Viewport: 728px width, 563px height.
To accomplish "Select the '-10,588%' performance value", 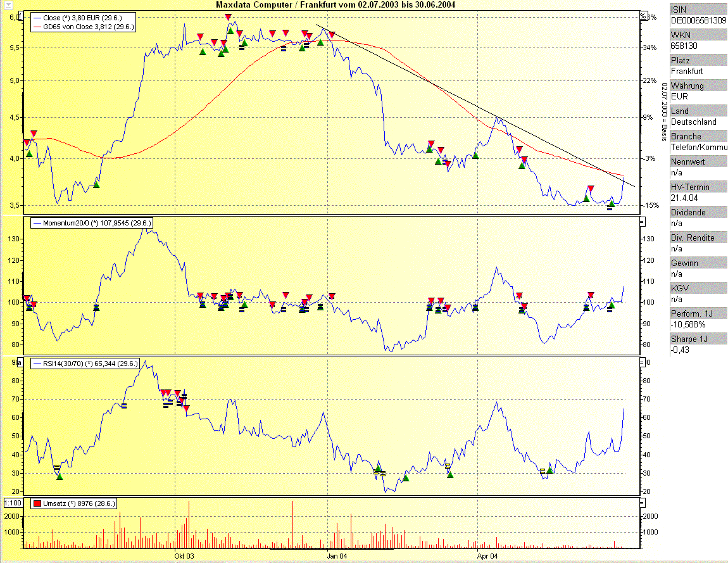I will pos(688,325).
